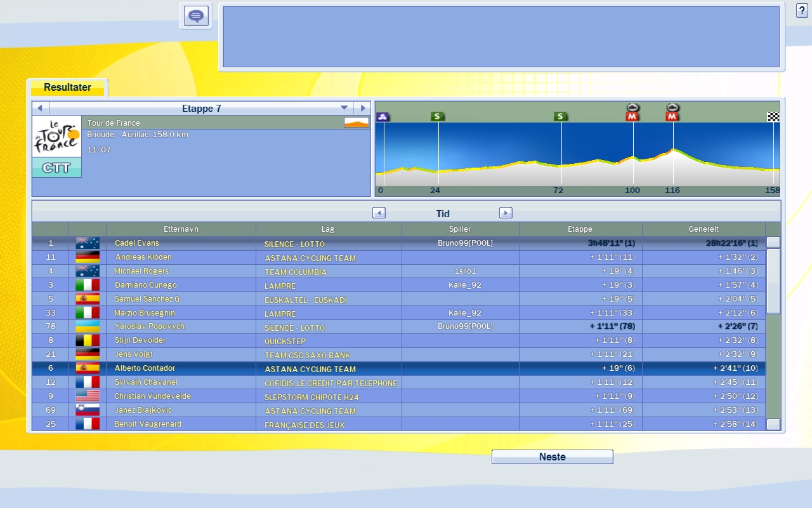
Task: Select rider name Cadel Evans
Action: pos(137,243)
